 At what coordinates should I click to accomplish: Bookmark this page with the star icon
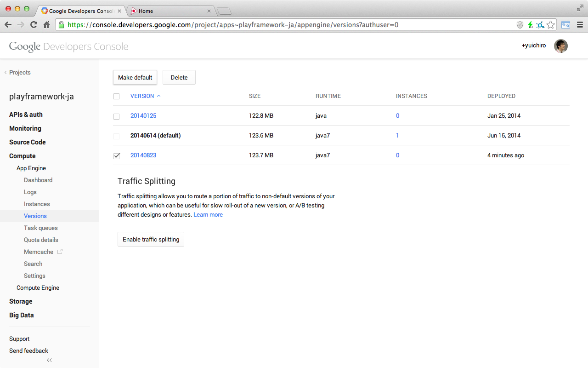tap(550, 25)
